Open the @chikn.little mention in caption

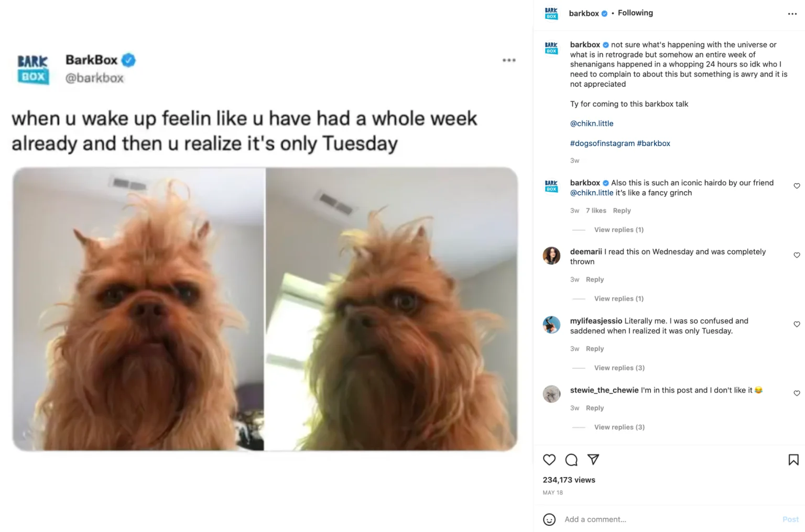tap(592, 124)
